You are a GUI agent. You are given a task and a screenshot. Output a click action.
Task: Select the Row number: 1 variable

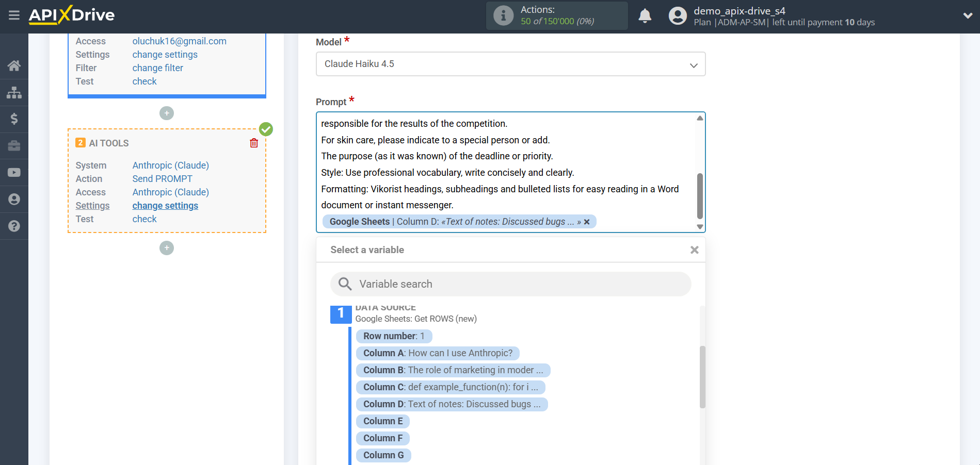(394, 336)
